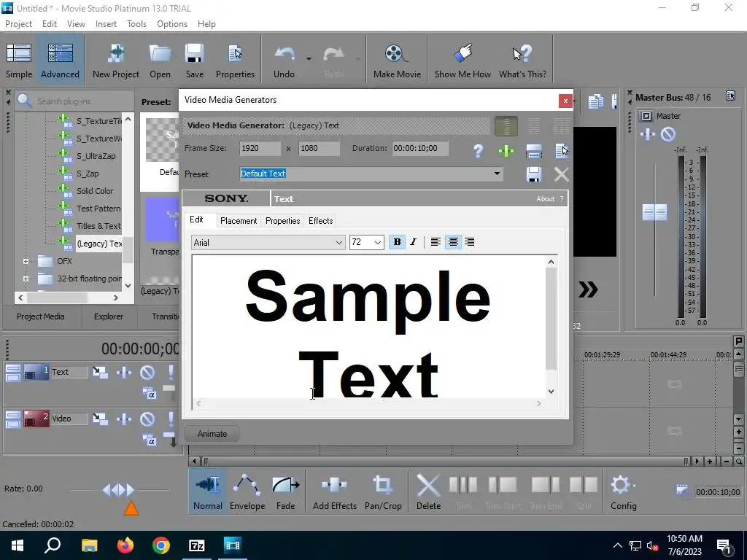Open the Project menu
The height and width of the screenshot is (560, 747).
pyautogui.click(x=18, y=24)
